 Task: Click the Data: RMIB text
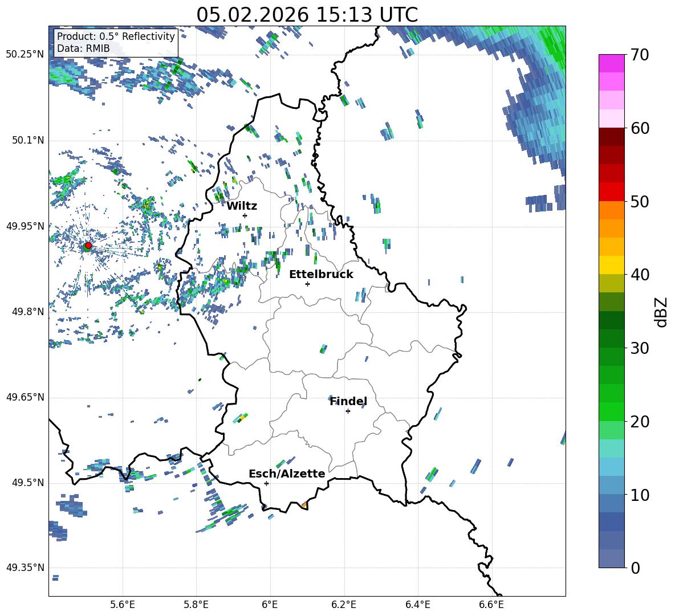click(83, 48)
